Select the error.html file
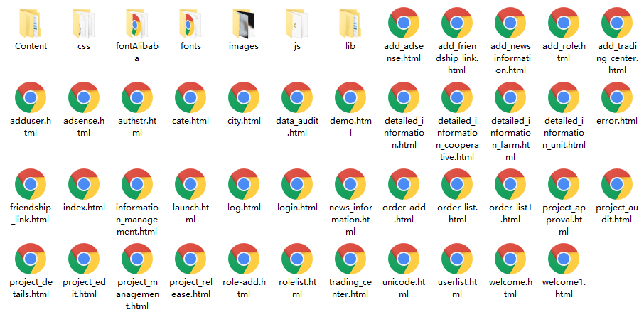The image size is (644, 317). coord(617,100)
